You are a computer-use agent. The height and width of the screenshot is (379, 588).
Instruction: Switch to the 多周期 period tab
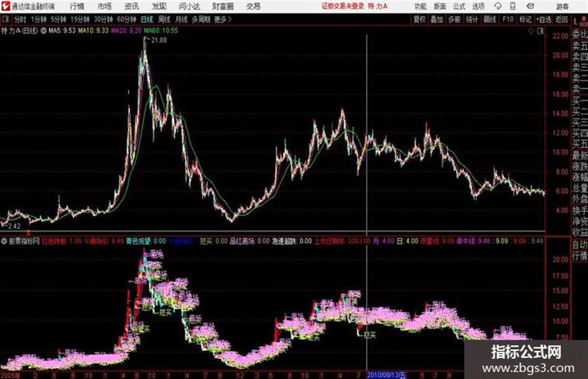point(200,19)
